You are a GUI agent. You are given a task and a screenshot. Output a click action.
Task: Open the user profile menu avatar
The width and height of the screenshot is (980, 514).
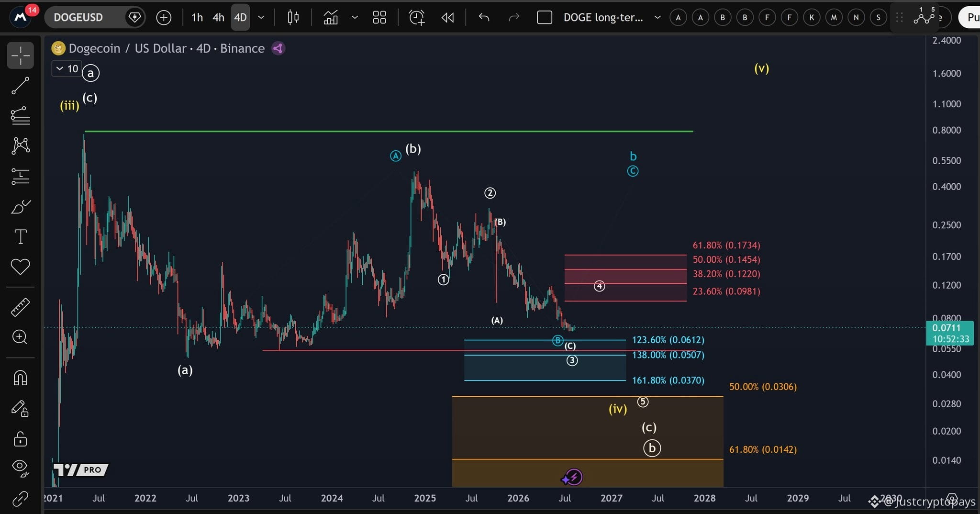pyautogui.click(x=21, y=17)
